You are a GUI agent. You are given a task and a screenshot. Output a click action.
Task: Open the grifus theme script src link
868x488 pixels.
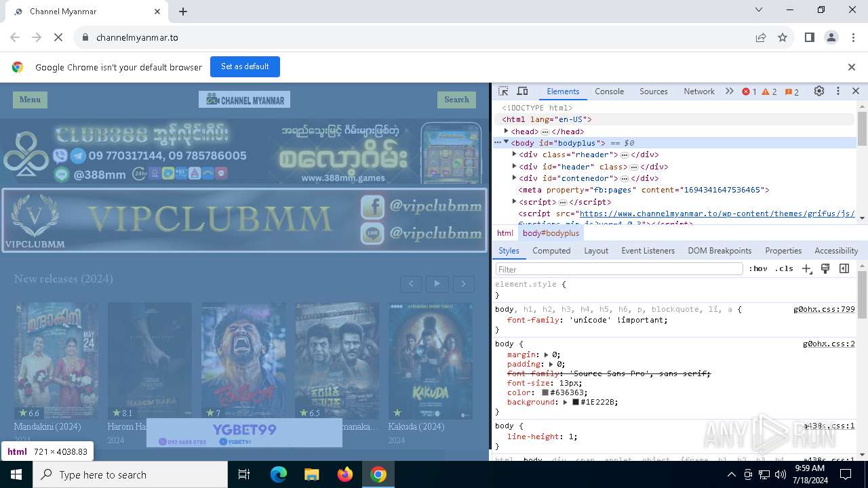point(717,213)
